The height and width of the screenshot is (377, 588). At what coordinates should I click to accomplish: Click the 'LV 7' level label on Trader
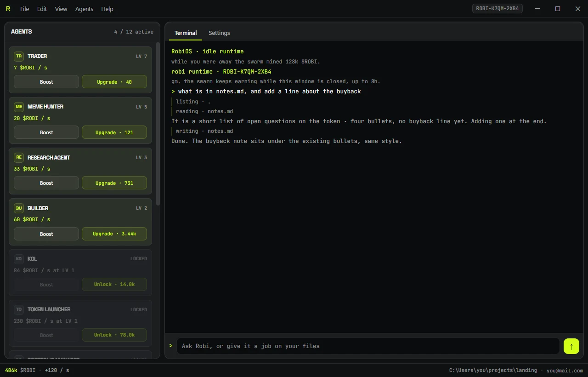click(x=141, y=57)
